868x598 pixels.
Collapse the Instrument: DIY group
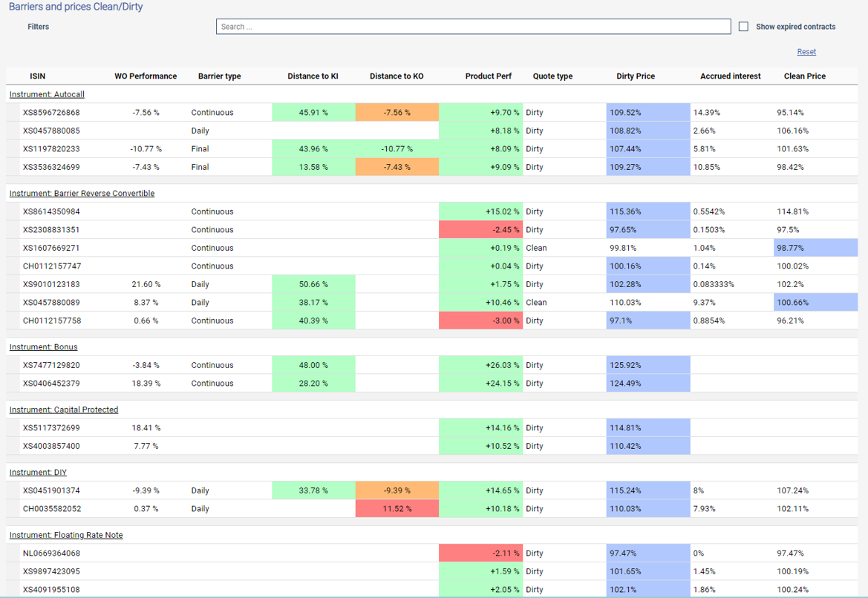point(38,472)
